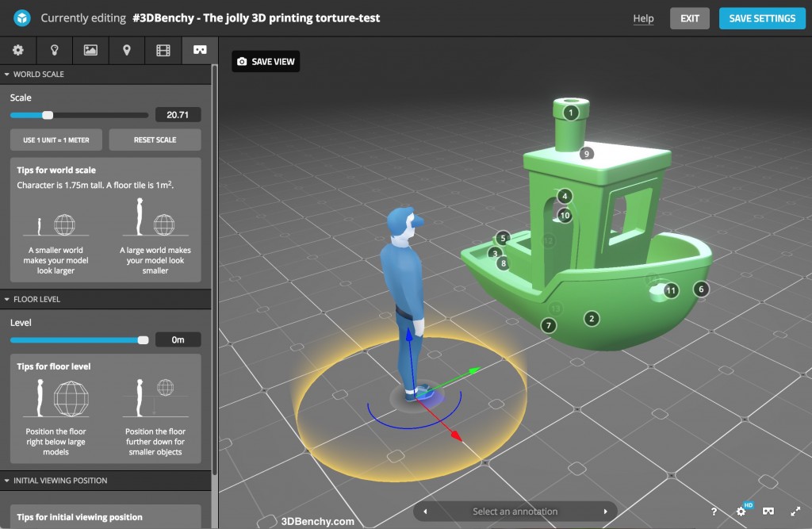Open the animation film strip tab
The height and width of the screenshot is (529, 812).
(x=163, y=50)
